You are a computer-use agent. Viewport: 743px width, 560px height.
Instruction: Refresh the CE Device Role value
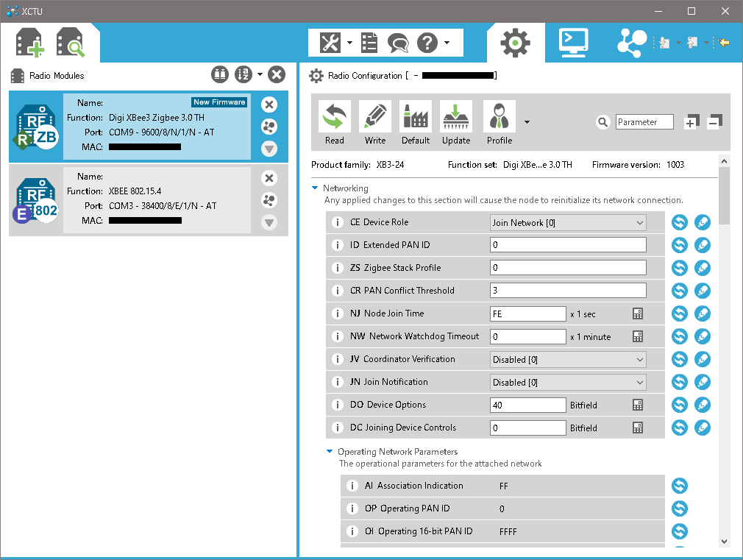(680, 222)
